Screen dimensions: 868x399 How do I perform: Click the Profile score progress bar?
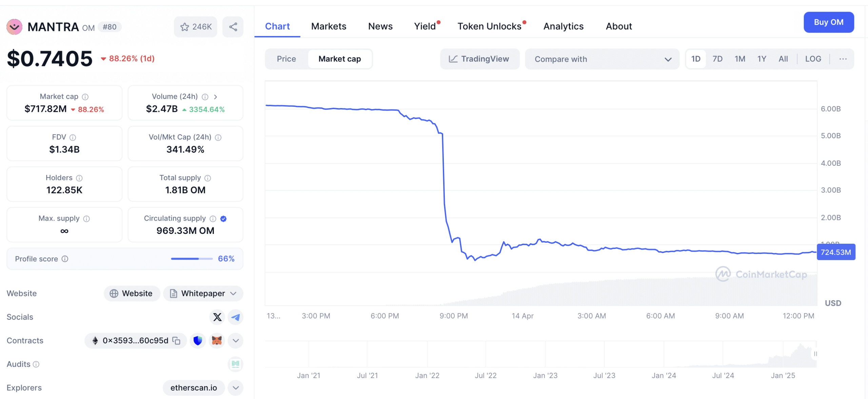(x=192, y=259)
